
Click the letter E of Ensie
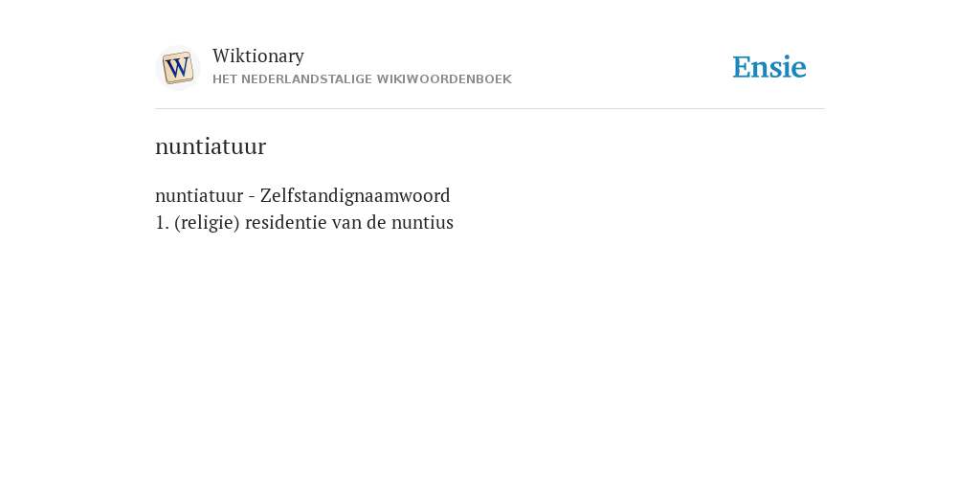pyautogui.click(x=742, y=68)
